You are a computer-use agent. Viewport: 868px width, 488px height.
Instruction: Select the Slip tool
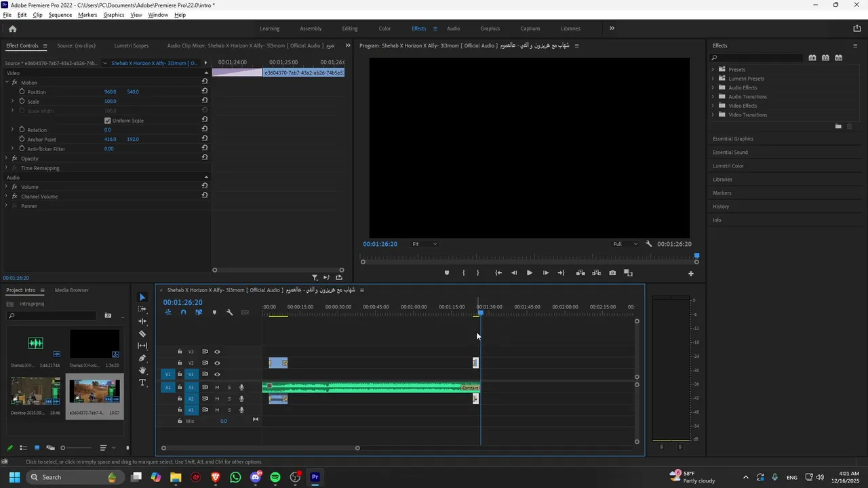pyautogui.click(x=142, y=346)
